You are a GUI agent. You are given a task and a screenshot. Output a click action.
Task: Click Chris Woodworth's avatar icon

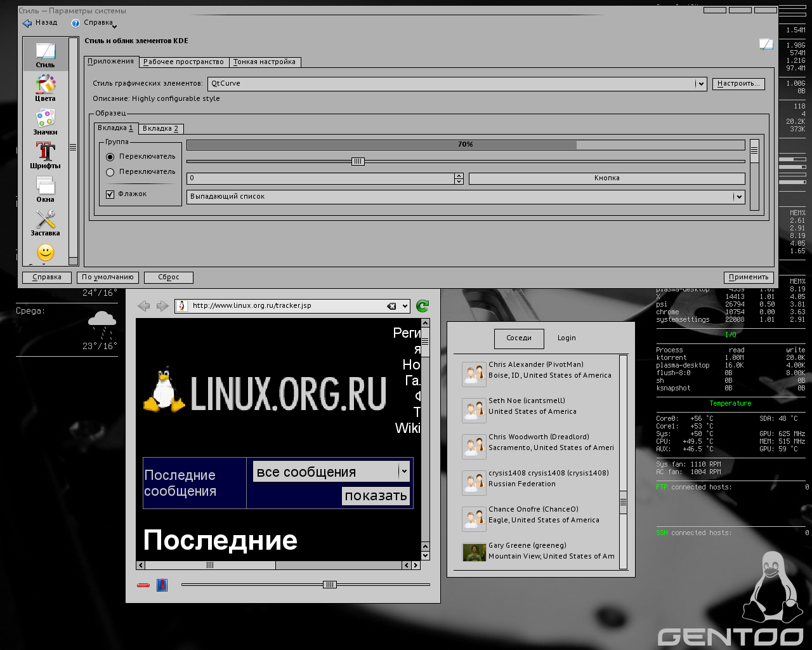474,447
